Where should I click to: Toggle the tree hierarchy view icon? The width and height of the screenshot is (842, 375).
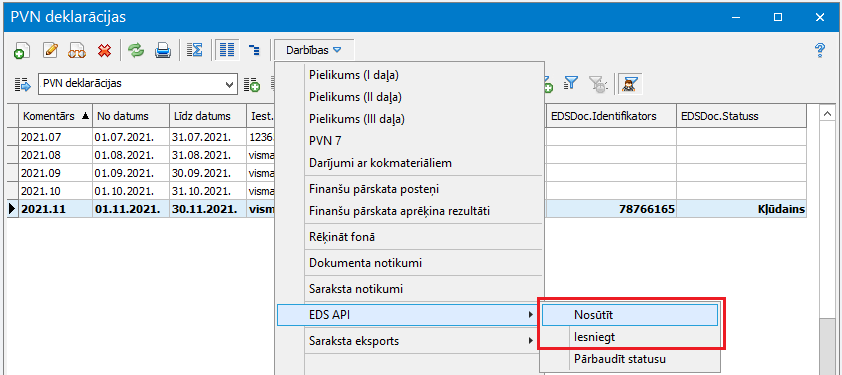(x=254, y=51)
